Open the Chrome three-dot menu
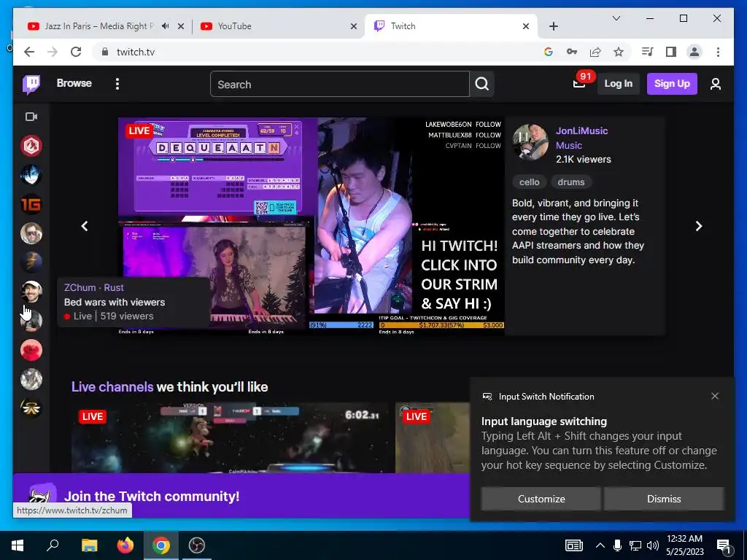 718,52
